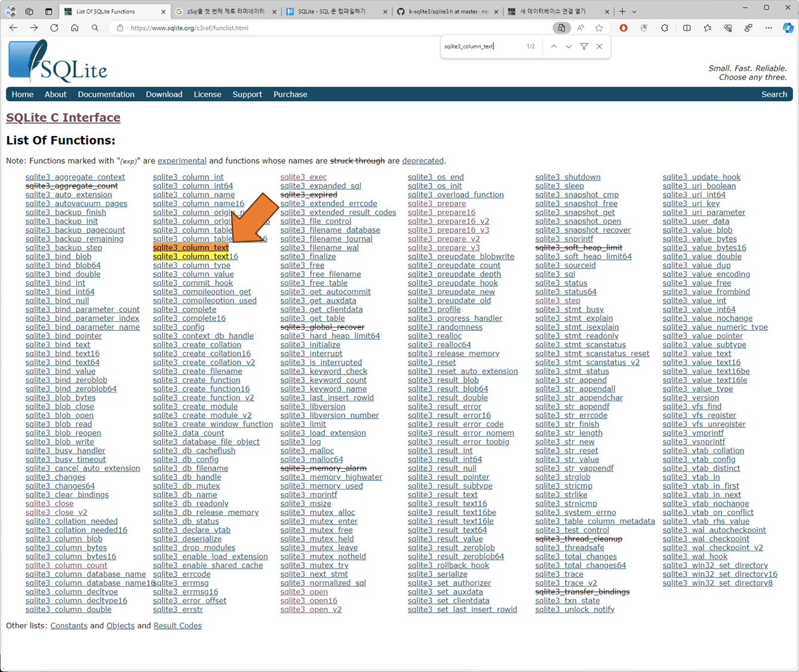799x672 pixels.
Task: Follow the experimental link
Action: pos(182,161)
